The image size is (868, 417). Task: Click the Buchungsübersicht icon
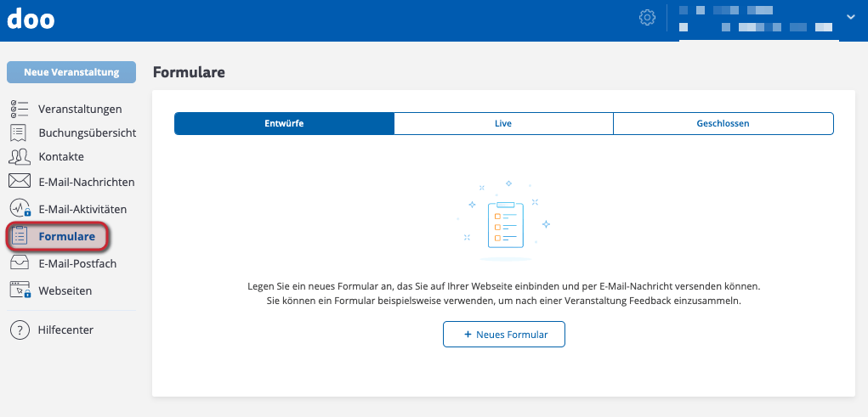pyautogui.click(x=19, y=132)
